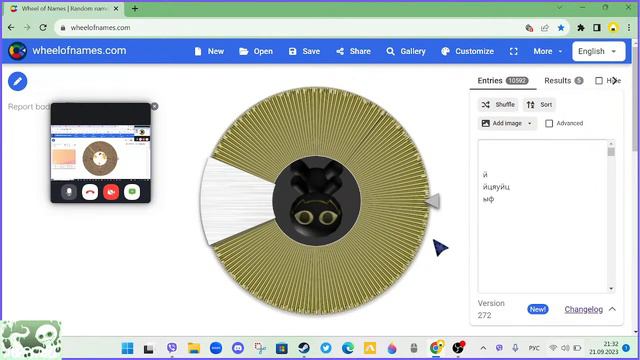Open the Changelog link

click(584, 309)
